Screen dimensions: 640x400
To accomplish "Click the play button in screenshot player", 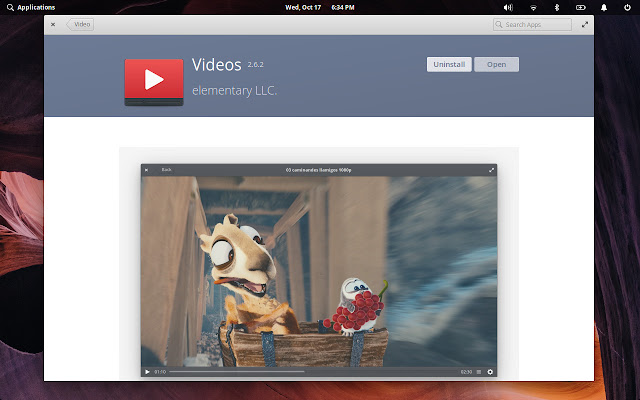I will [147, 372].
